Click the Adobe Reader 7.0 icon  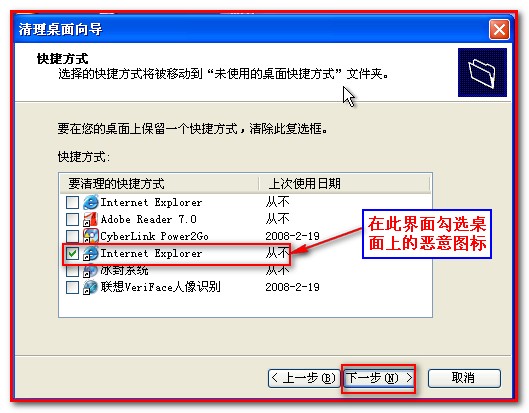coord(90,219)
